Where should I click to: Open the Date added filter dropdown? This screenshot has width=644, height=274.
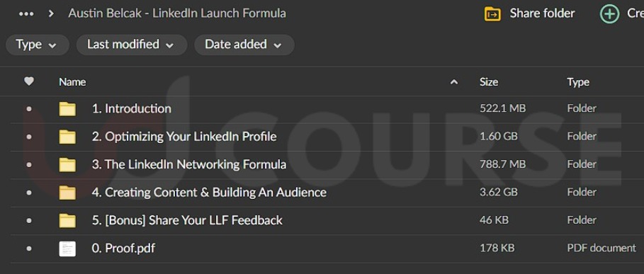[244, 45]
